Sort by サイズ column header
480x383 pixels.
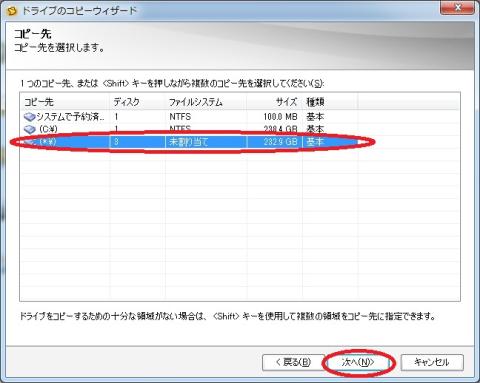[x=275, y=102]
